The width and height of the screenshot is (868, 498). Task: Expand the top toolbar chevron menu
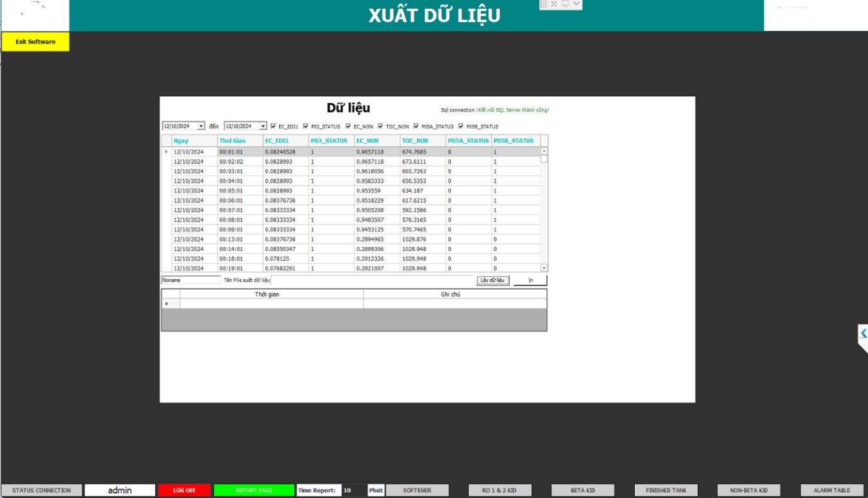[576, 4]
